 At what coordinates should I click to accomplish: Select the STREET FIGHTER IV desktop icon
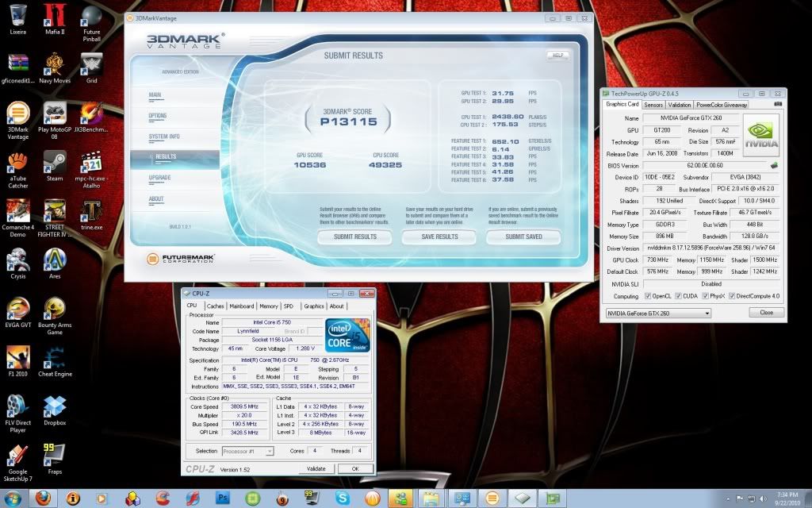point(55,217)
